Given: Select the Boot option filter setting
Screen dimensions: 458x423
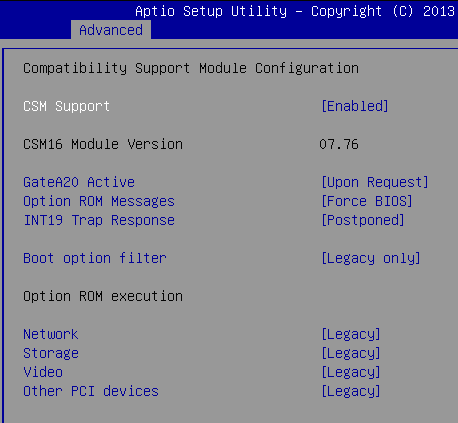Looking at the screenshot, I should tap(95, 258).
